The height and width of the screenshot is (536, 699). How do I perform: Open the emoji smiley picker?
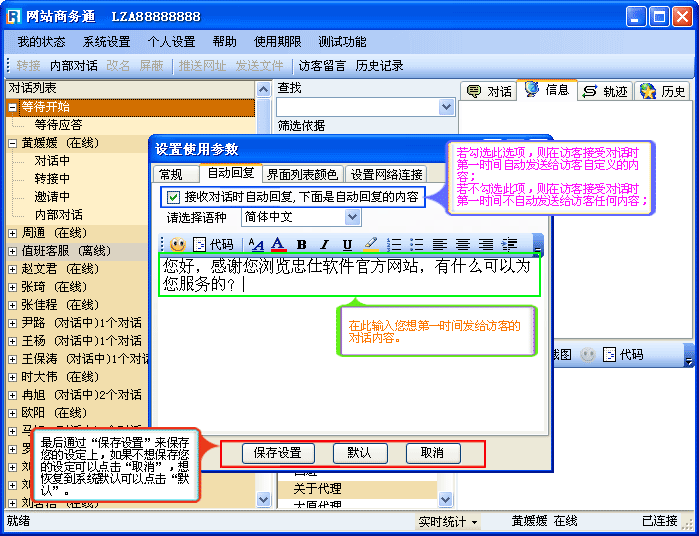tap(177, 244)
